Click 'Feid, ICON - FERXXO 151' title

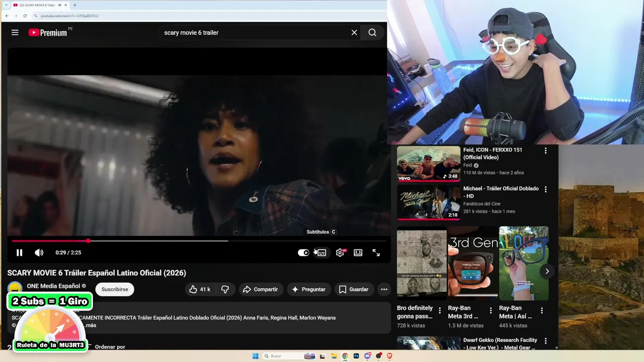point(493,153)
